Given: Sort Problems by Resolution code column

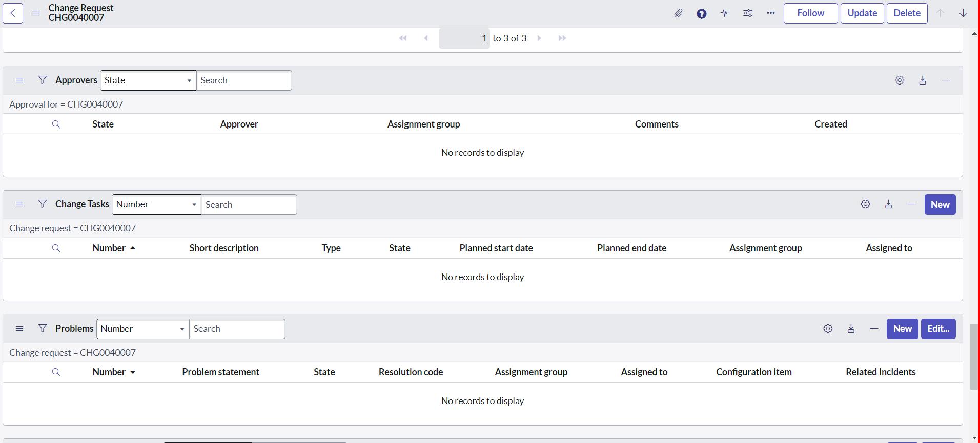Looking at the screenshot, I should [x=411, y=372].
